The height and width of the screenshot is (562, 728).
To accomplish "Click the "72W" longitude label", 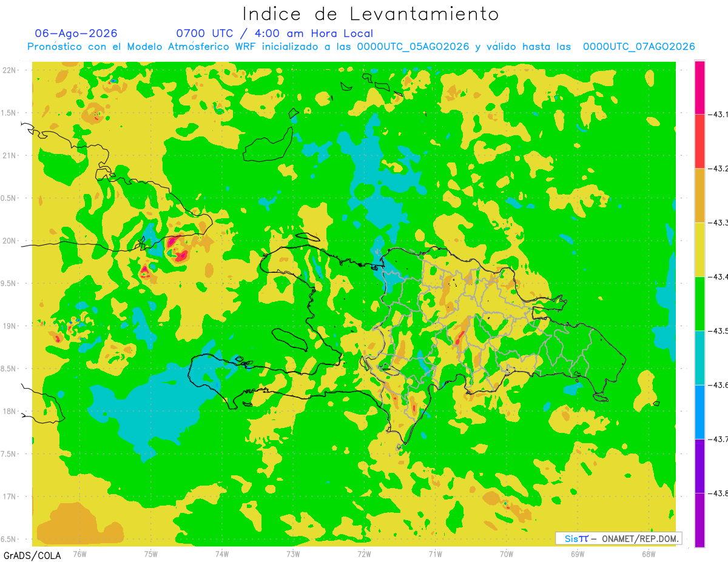I will 364,553.
